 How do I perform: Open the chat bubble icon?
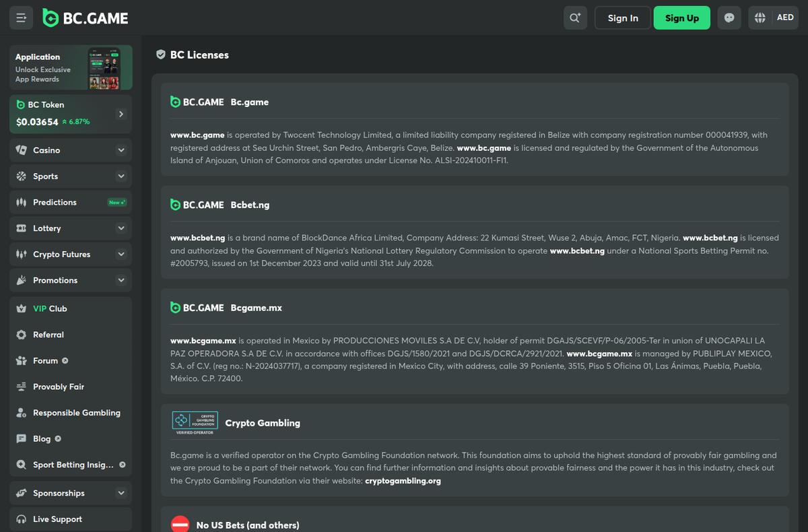point(729,18)
